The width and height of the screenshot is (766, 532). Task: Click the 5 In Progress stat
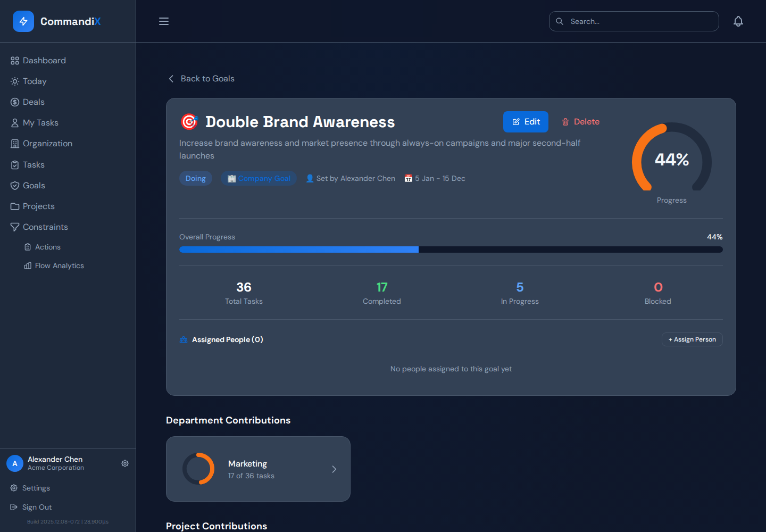click(520, 293)
